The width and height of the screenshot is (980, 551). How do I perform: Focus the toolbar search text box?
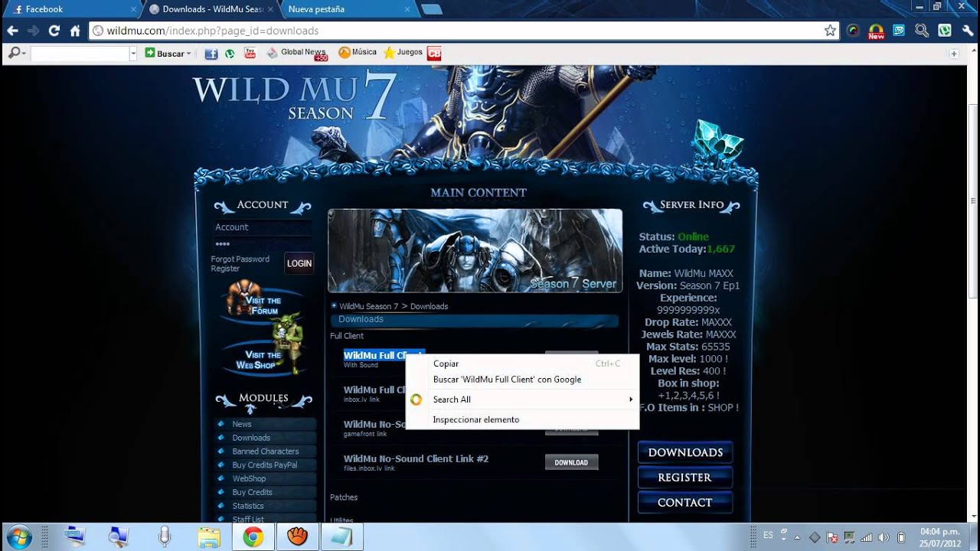coord(80,54)
